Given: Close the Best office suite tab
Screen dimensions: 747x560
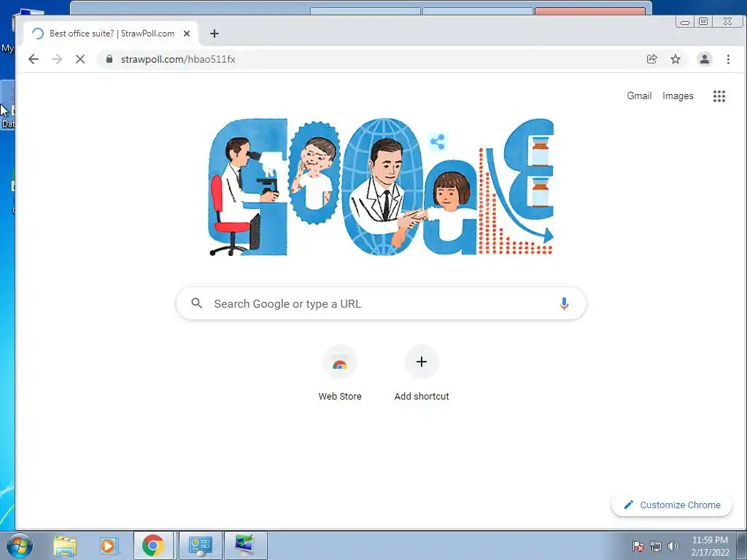Looking at the screenshot, I should coord(187,34).
